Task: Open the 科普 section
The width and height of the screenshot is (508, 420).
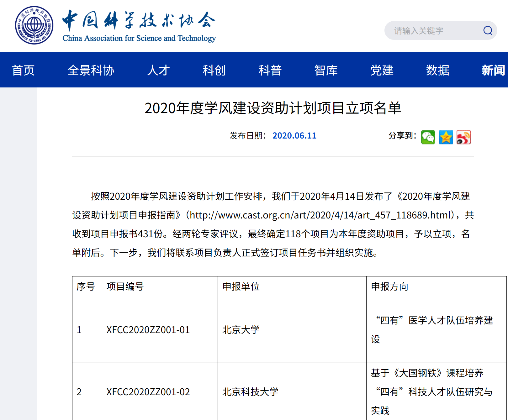Action: tap(270, 70)
